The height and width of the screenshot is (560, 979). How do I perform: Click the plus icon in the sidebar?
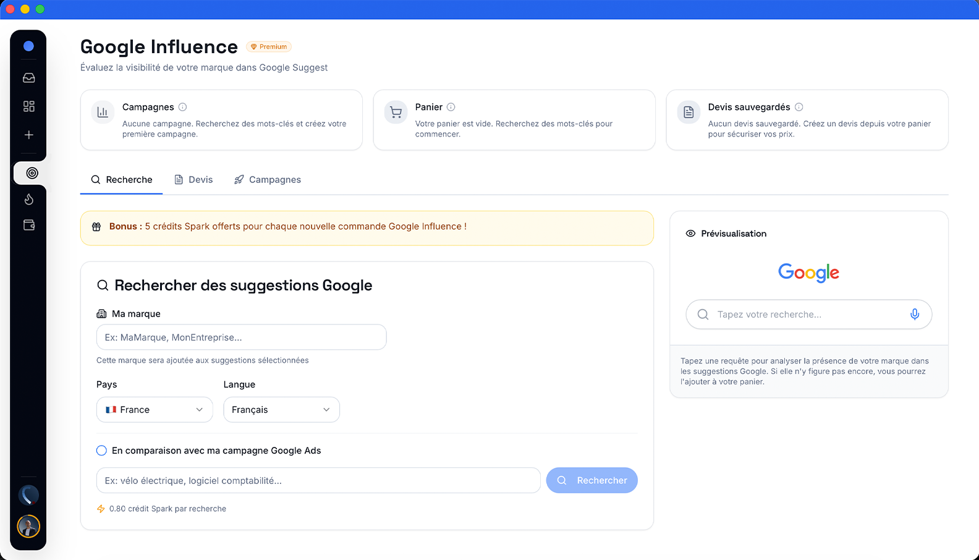click(28, 135)
